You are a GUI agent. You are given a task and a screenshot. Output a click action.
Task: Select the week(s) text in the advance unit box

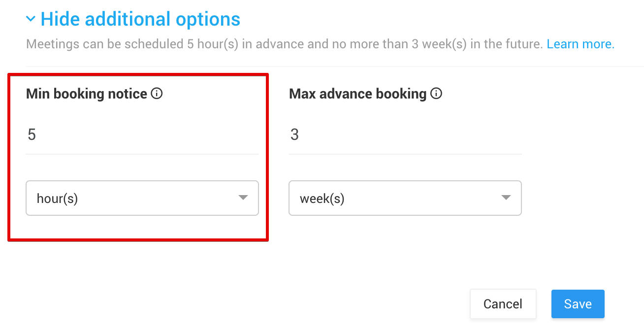322,199
